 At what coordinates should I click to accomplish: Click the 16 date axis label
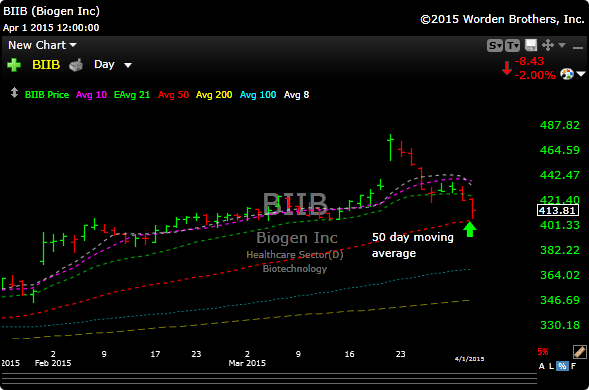click(349, 354)
